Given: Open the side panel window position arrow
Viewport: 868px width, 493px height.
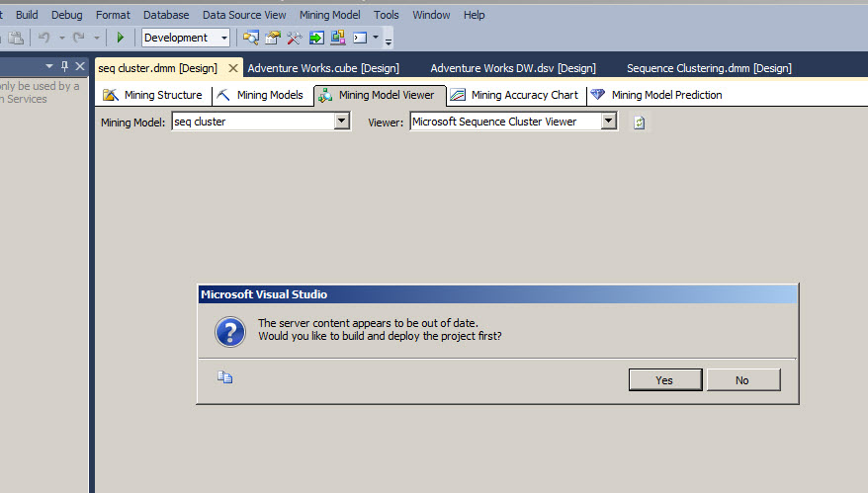Looking at the screenshot, I should click(49, 66).
